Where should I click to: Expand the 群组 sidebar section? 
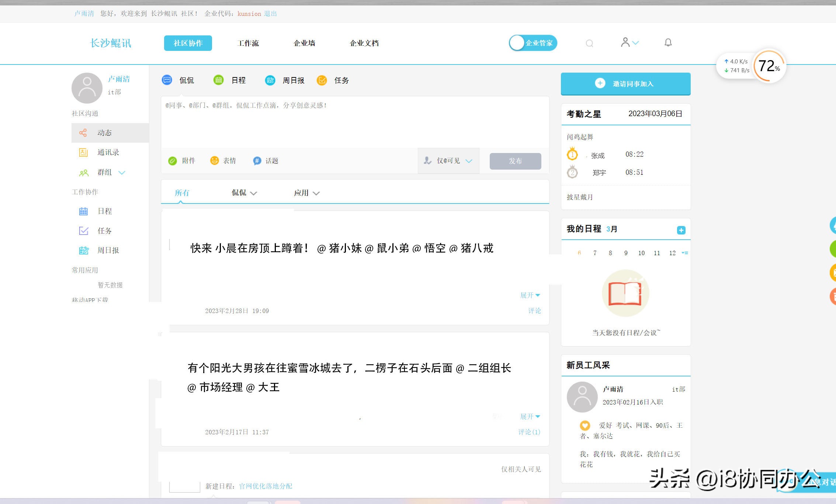(x=122, y=173)
